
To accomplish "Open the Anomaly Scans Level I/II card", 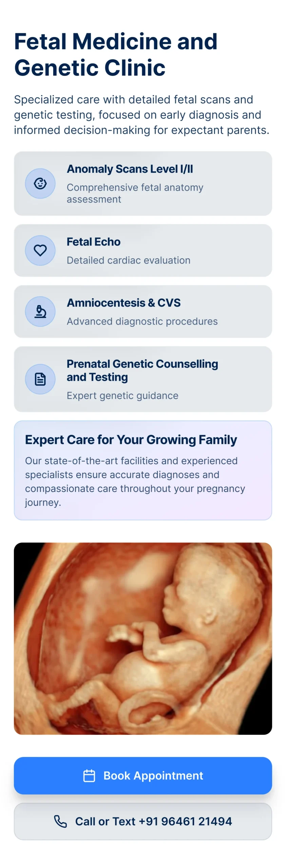I will click(143, 183).
